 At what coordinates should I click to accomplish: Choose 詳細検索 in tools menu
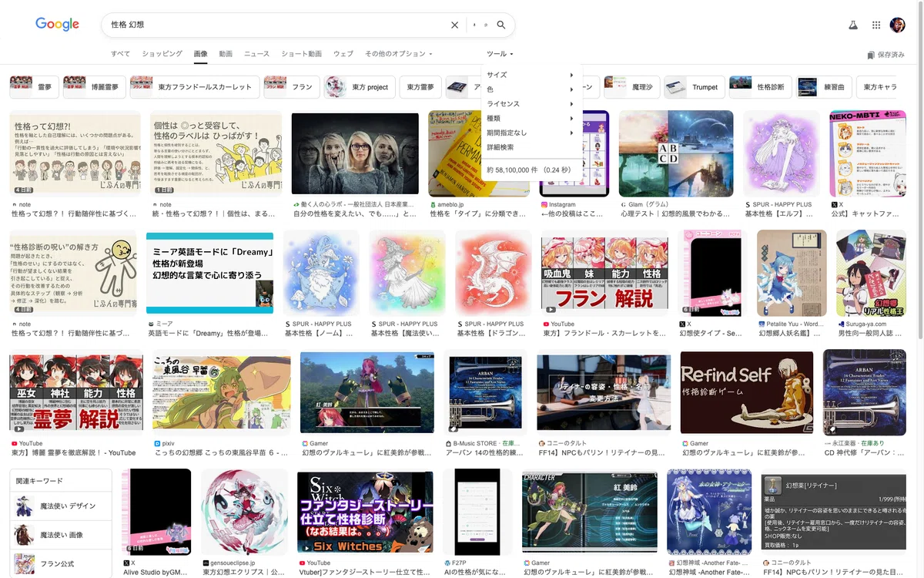point(500,147)
